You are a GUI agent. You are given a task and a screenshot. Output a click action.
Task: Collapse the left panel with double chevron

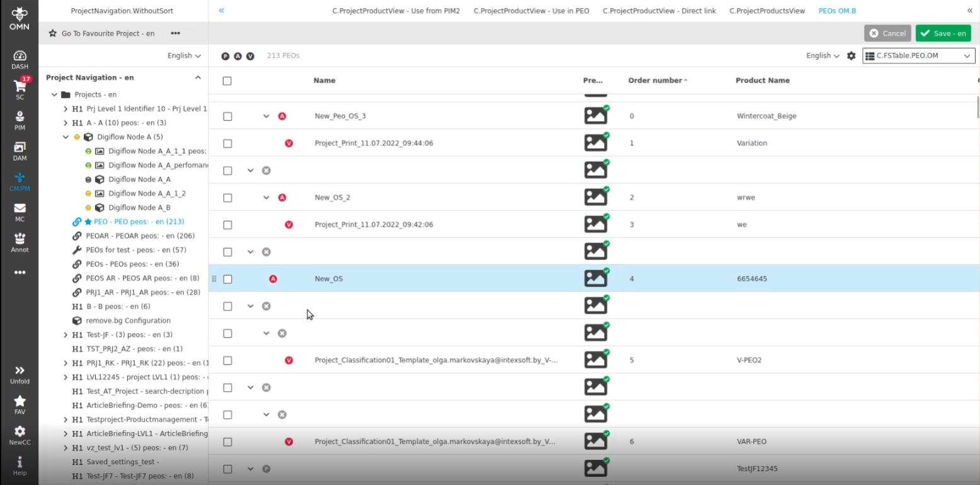(x=222, y=11)
